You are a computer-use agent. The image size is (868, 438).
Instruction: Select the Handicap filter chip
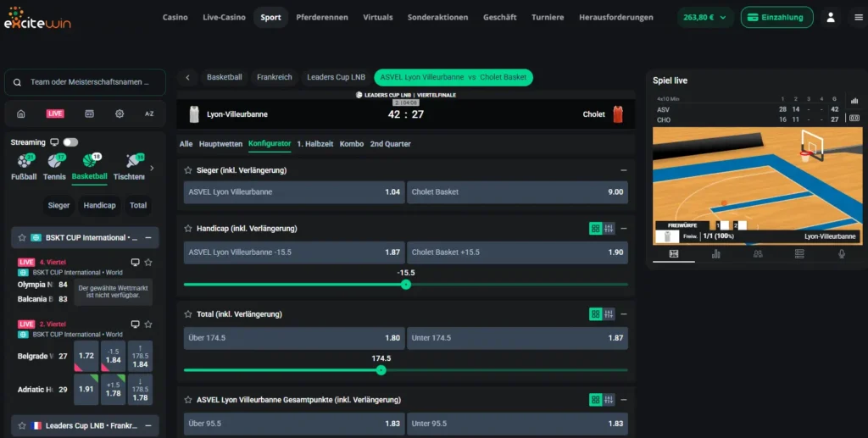[x=100, y=205]
